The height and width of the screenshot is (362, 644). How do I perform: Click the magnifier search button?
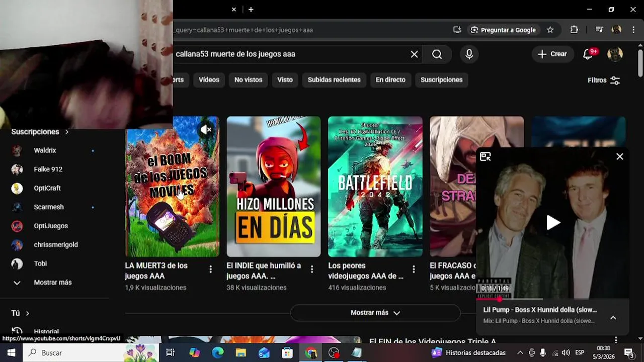point(437,54)
